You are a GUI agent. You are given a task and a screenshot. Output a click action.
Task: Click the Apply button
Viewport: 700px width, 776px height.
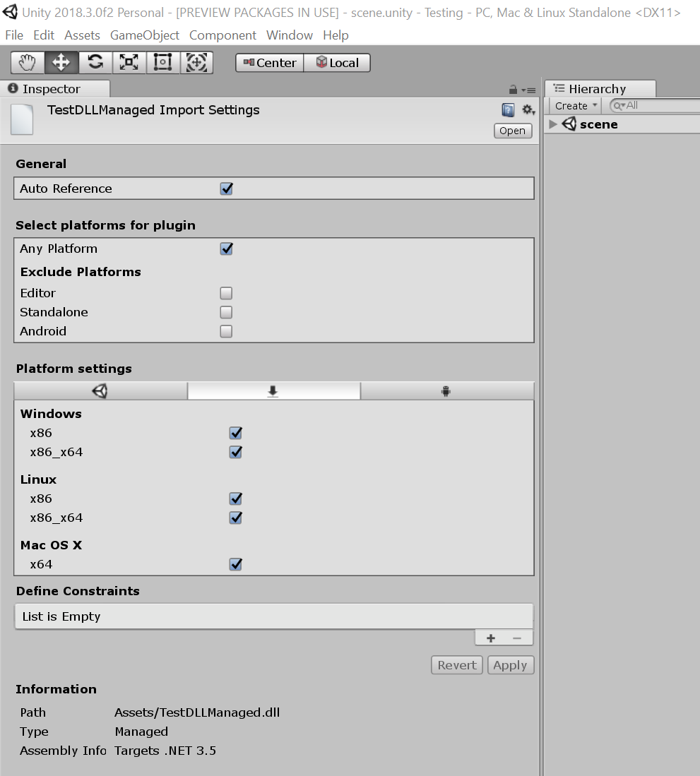[x=511, y=665]
